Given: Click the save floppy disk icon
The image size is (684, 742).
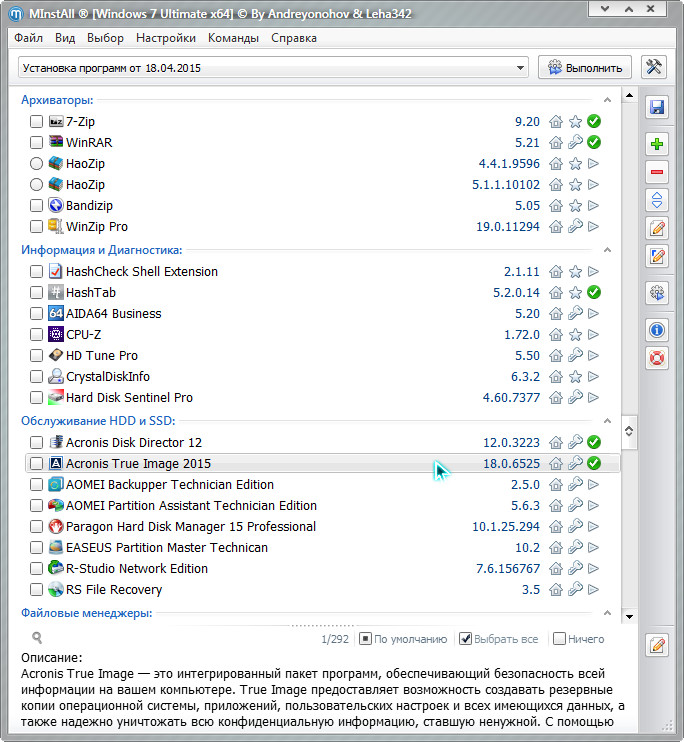Looking at the screenshot, I should (657, 107).
